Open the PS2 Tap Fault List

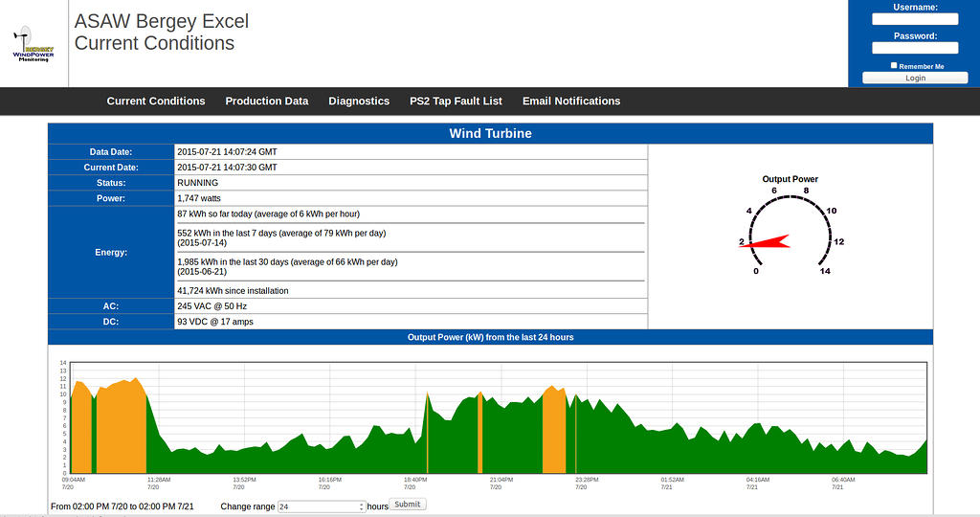tap(456, 101)
